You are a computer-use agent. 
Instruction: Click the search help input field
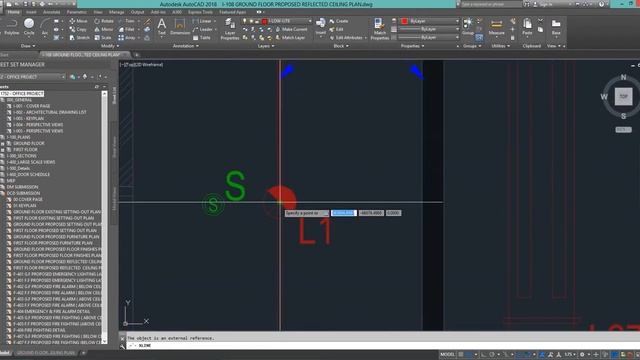(x=491, y=4)
